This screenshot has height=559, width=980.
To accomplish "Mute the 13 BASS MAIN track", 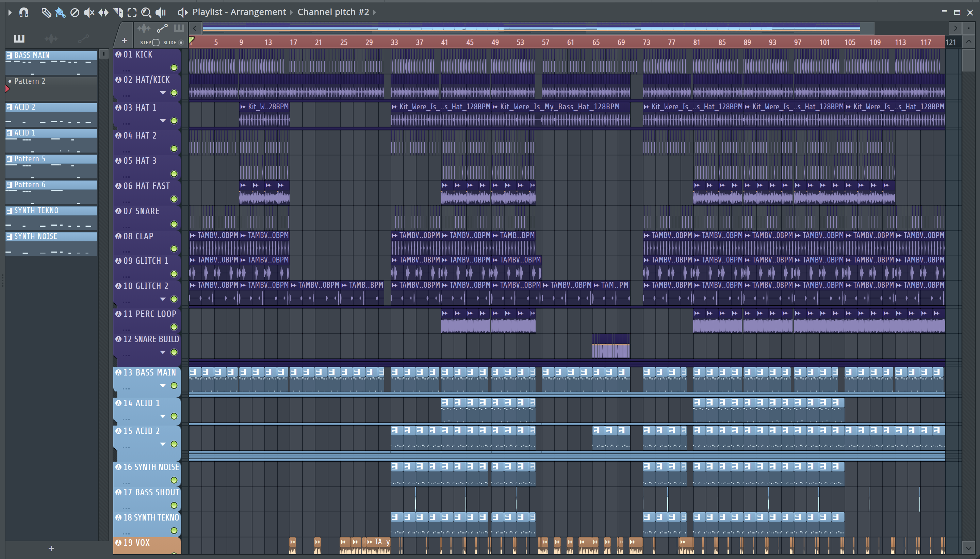I will click(x=174, y=385).
